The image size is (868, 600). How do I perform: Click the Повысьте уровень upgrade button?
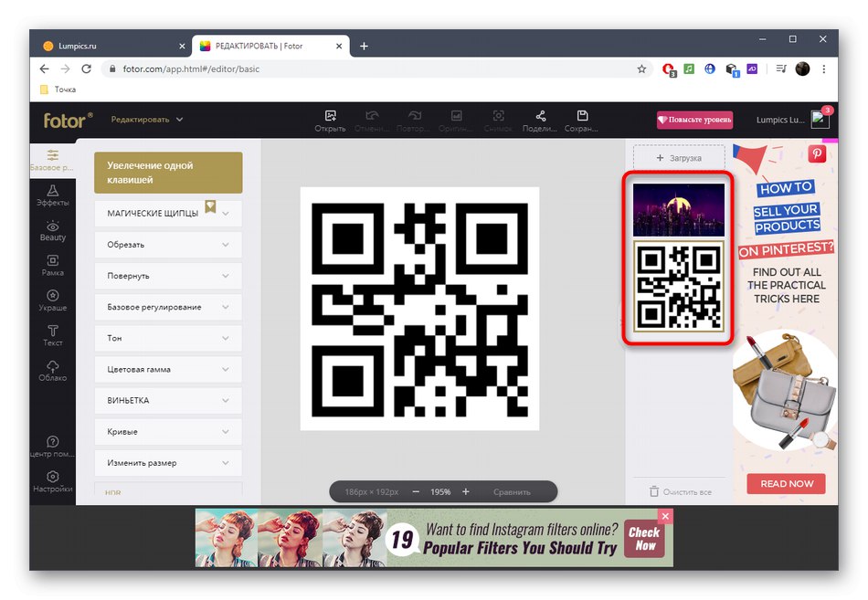[694, 120]
